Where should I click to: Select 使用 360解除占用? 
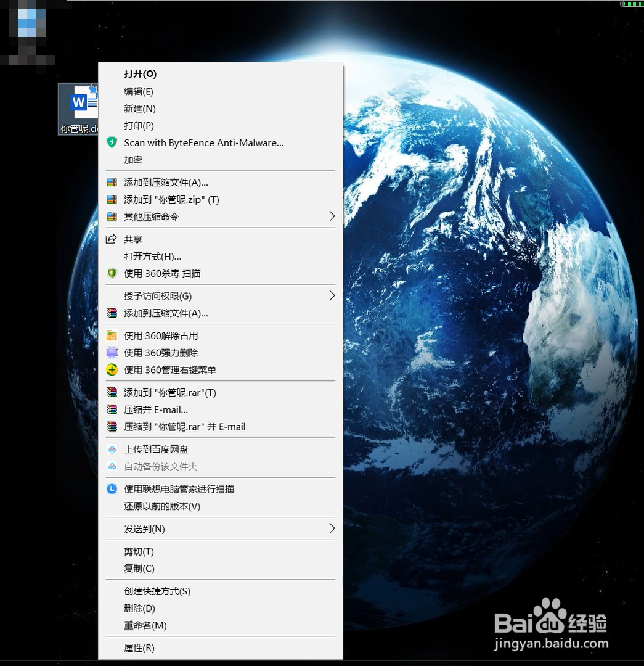click(221, 335)
